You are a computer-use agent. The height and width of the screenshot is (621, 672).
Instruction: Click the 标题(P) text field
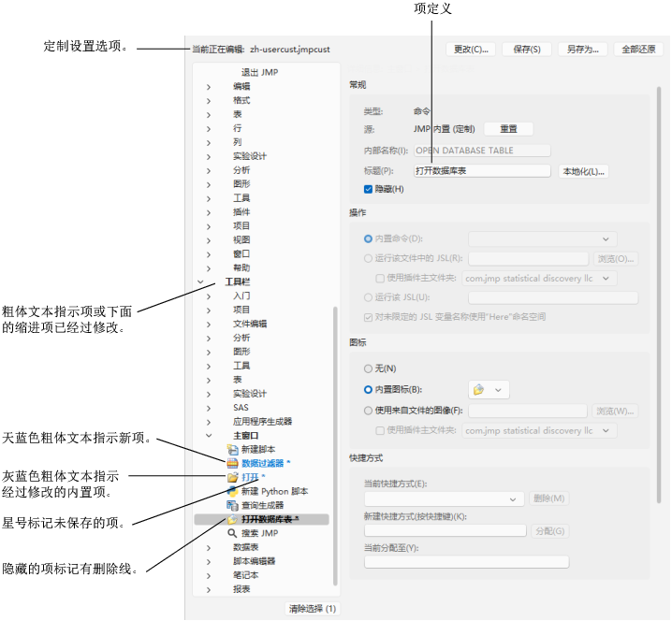(x=482, y=171)
